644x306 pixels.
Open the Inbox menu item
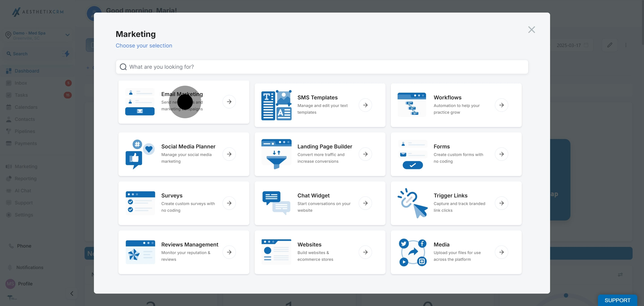(x=21, y=83)
